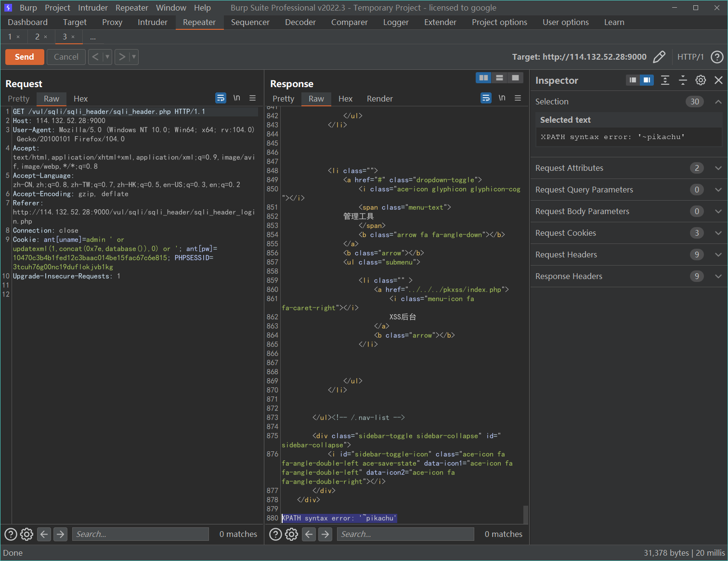Open the Repeater help question icon
The height and width of the screenshot is (561, 728).
click(717, 57)
